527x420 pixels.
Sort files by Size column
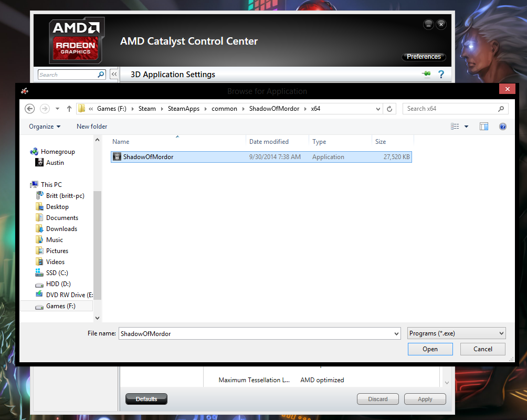pos(393,142)
